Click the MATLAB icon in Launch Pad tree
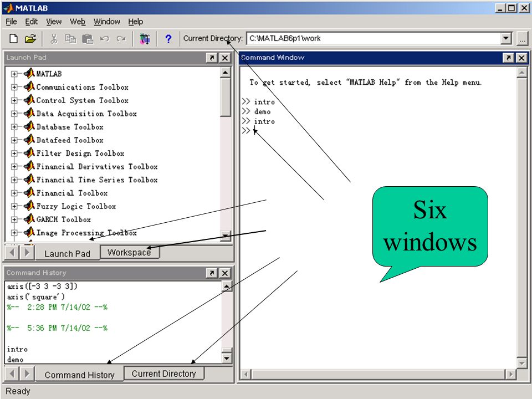This screenshot has height=399, width=532. [x=29, y=73]
